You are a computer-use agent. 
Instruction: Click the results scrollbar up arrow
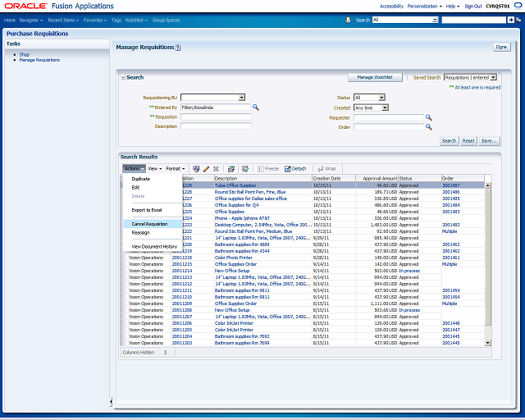click(488, 185)
